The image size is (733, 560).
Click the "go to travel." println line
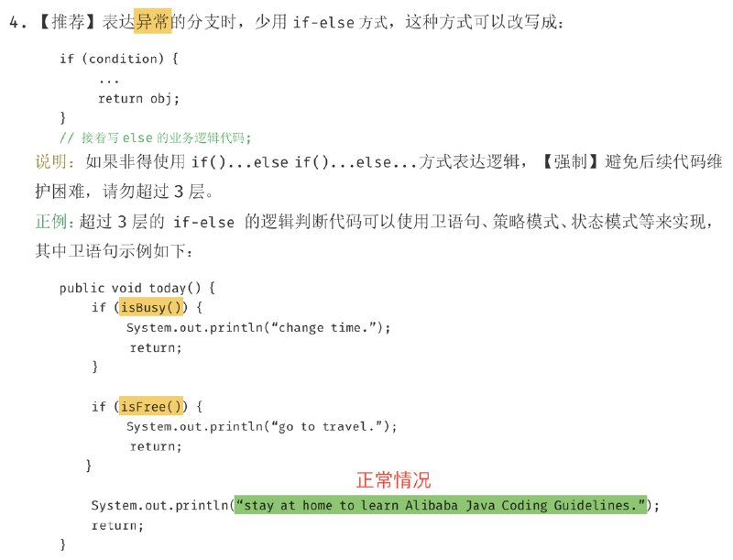pyautogui.click(x=261, y=426)
